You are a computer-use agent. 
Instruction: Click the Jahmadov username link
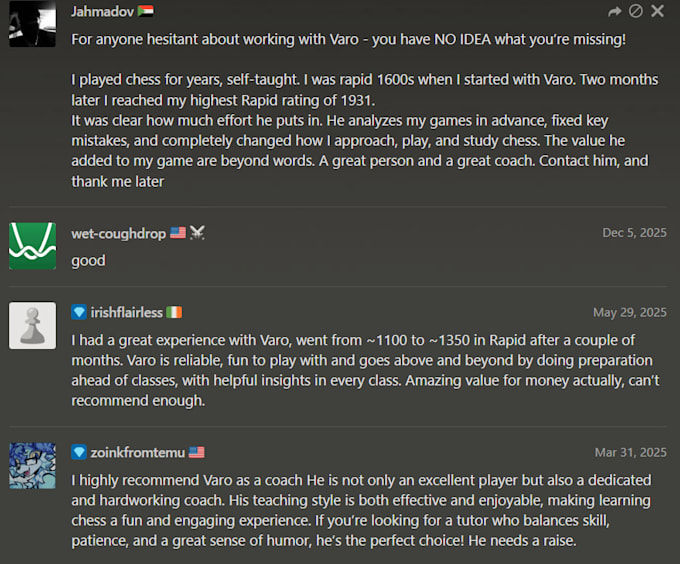pos(102,11)
